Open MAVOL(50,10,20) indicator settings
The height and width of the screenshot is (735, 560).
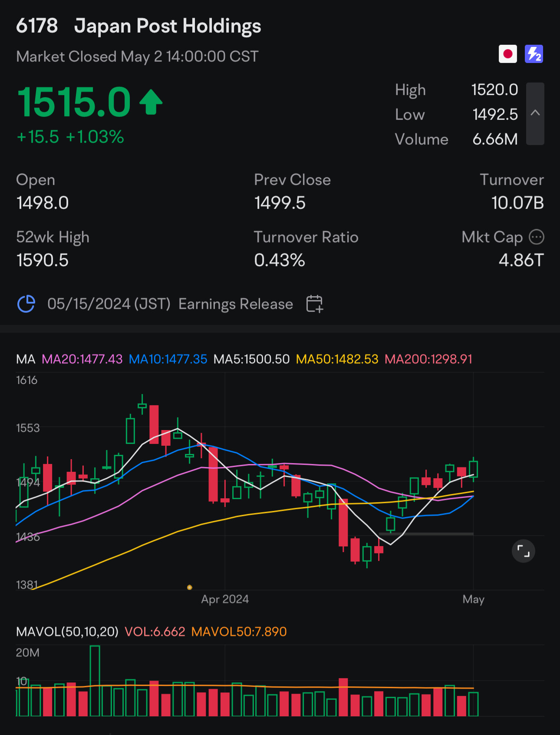(x=67, y=632)
